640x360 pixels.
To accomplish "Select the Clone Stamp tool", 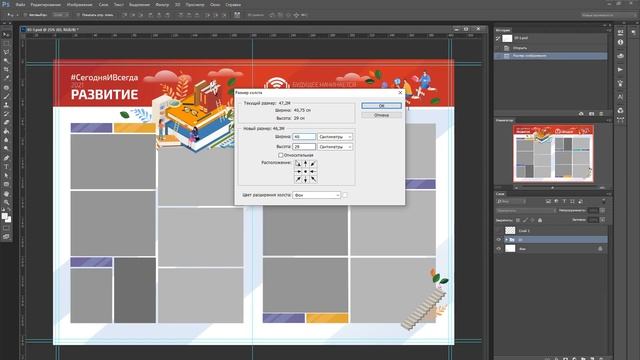I will coord(6,105).
